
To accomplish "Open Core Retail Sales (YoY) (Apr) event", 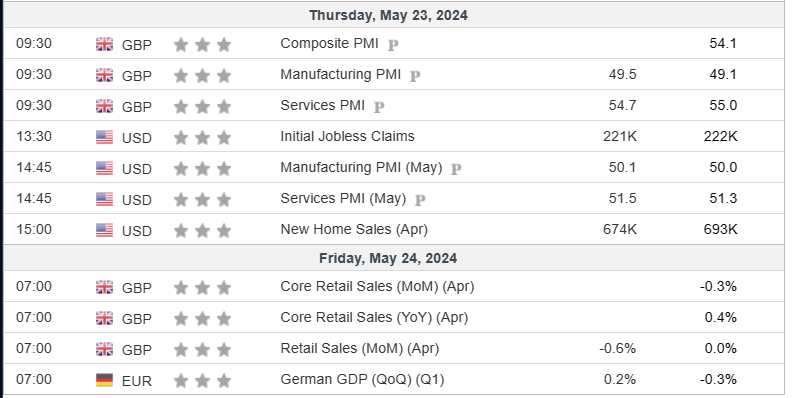I will pos(374,317).
